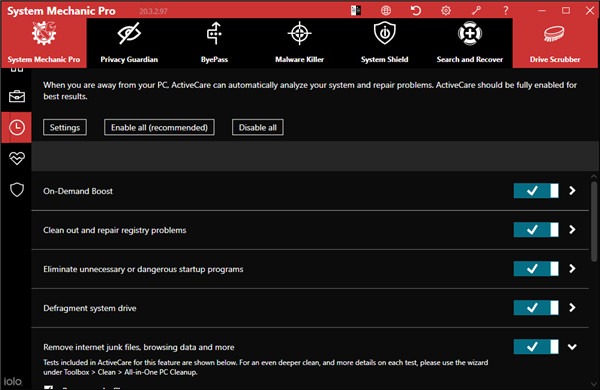
Task: Click the ActiveCare Settings button
Action: pos(65,127)
